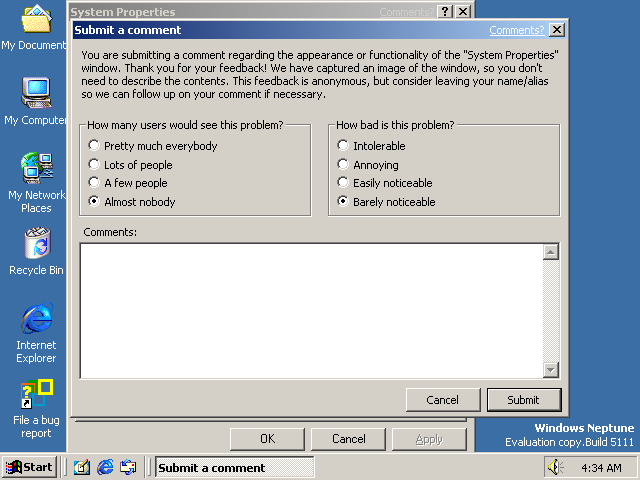Click the comments scrollbar down arrow
Viewport: 640px width, 480px height.
pos(550,370)
